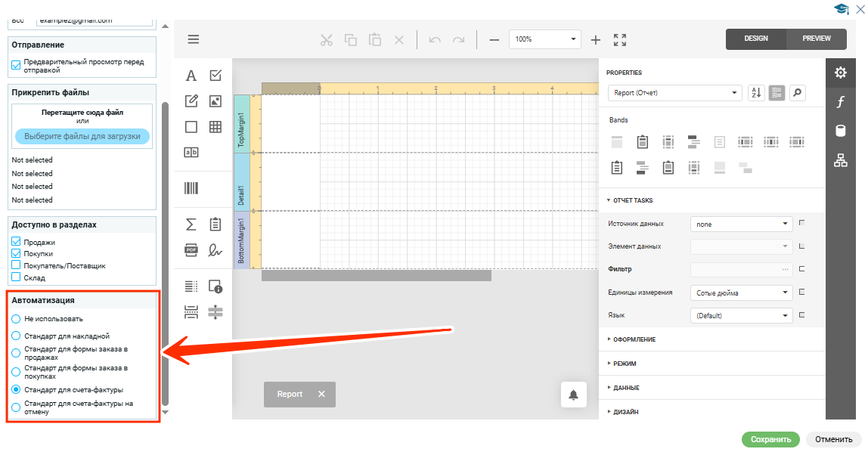Click Выберите файлы для загрузки button
Viewport: 868px width, 452px height.
coord(82,137)
